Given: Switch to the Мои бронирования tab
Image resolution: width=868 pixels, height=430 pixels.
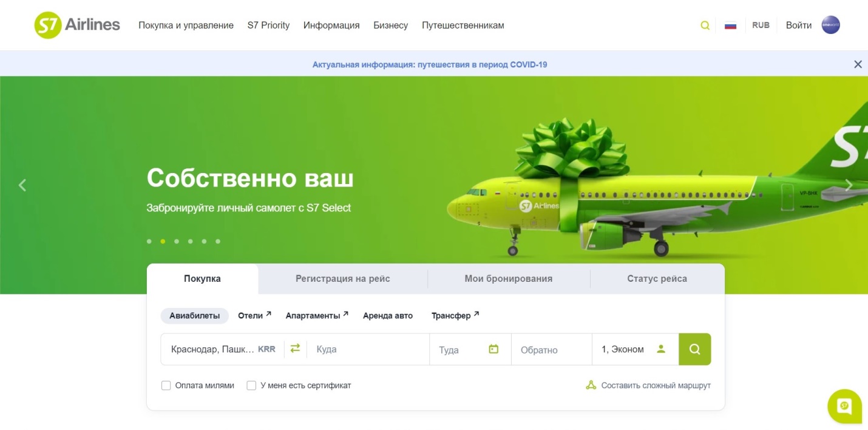Looking at the screenshot, I should 509,278.
